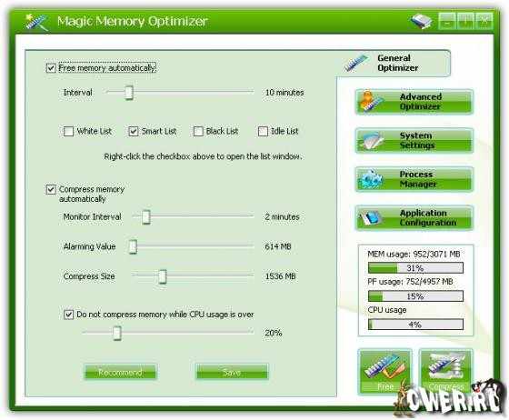Click the '10 minutes' interval value

[284, 93]
